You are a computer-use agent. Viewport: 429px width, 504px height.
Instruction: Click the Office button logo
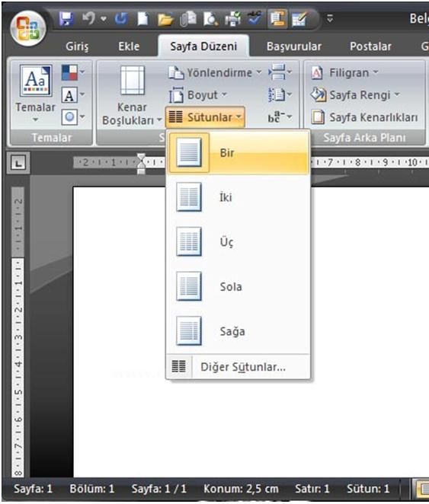tap(28, 28)
